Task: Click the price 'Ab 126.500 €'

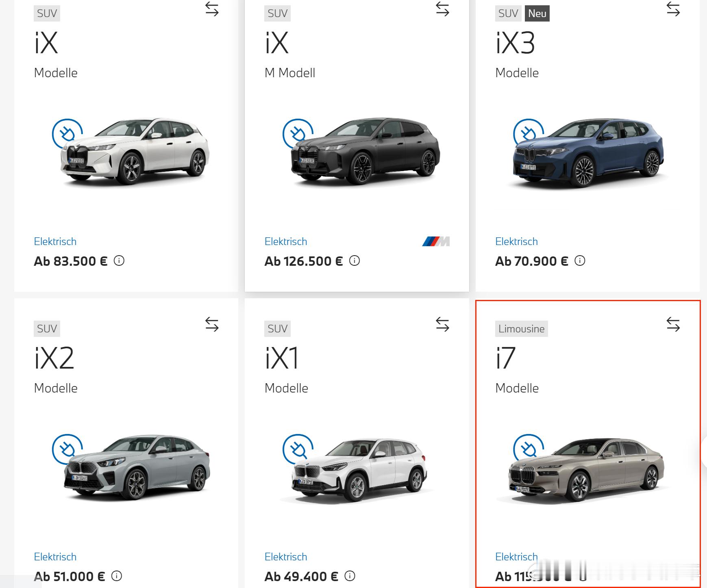Action: pos(304,261)
